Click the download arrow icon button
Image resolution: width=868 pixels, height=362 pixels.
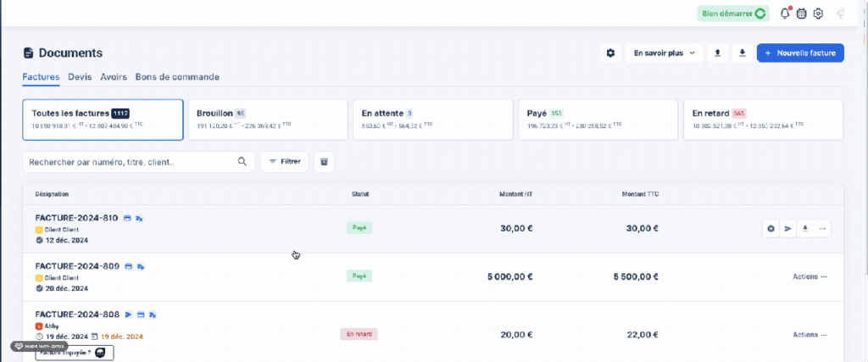(x=743, y=53)
